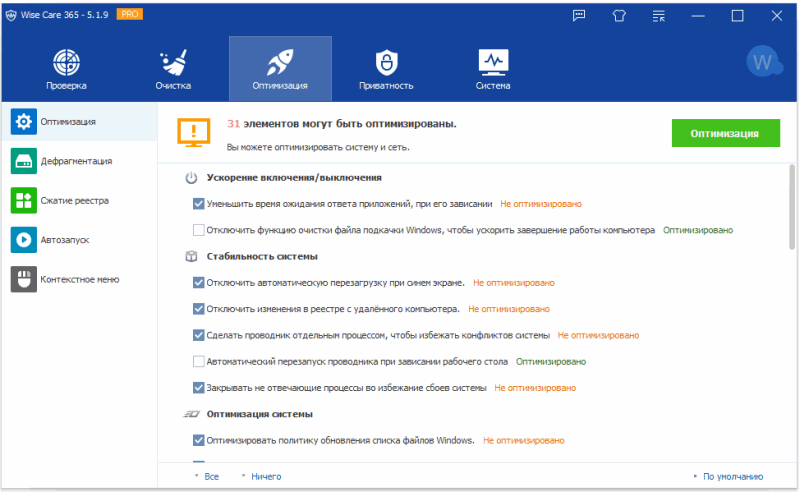Screen dimensions: 800x492
Task: Open the Очистка cleaner section
Action: 173,68
